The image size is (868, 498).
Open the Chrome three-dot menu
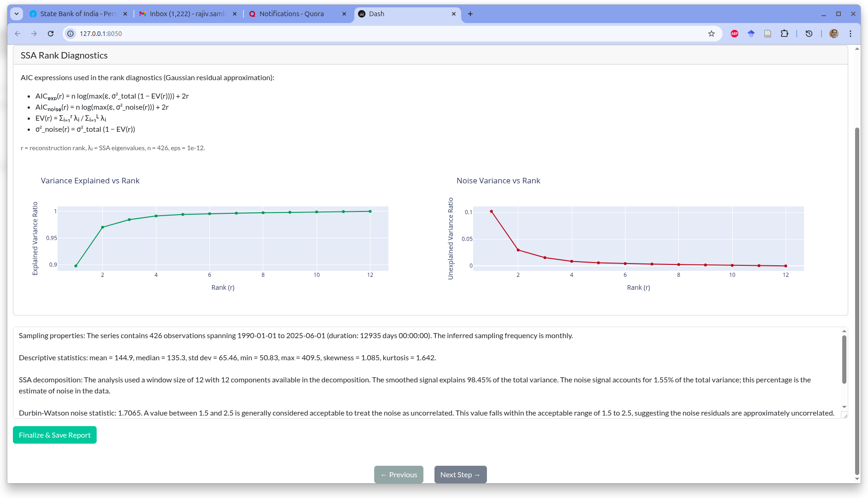851,34
